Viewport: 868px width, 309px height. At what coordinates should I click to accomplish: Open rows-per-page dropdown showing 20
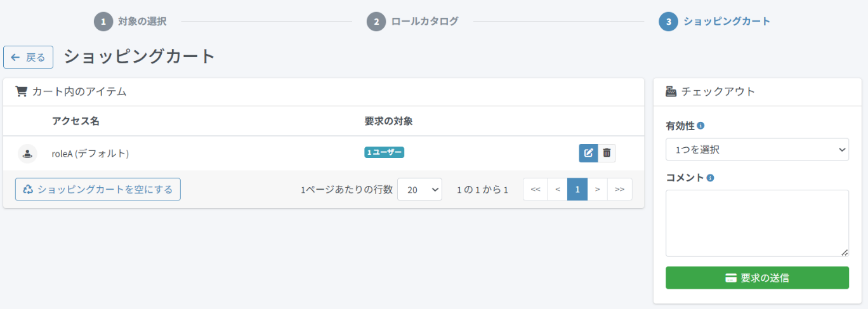[x=419, y=189]
